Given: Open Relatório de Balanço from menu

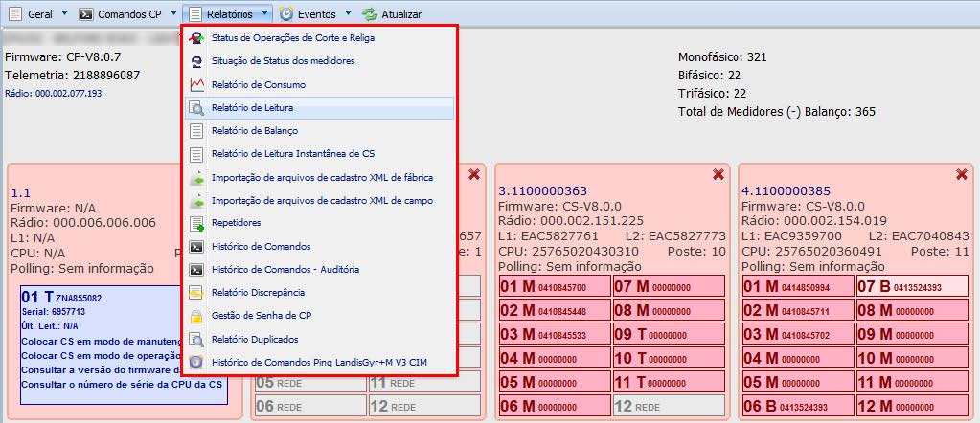Looking at the screenshot, I should (254, 131).
